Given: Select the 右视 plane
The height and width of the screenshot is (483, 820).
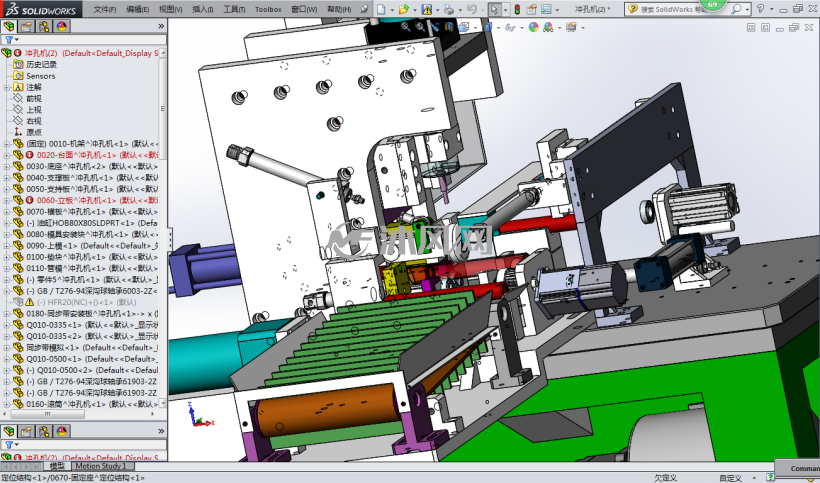Looking at the screenshot, I should (x=33, y=121).
